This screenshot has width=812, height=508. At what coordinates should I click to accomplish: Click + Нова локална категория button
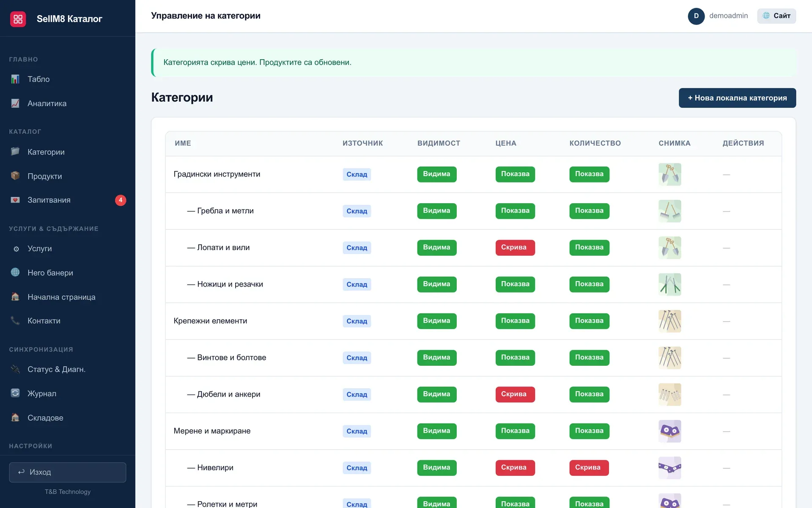(737, 98)
